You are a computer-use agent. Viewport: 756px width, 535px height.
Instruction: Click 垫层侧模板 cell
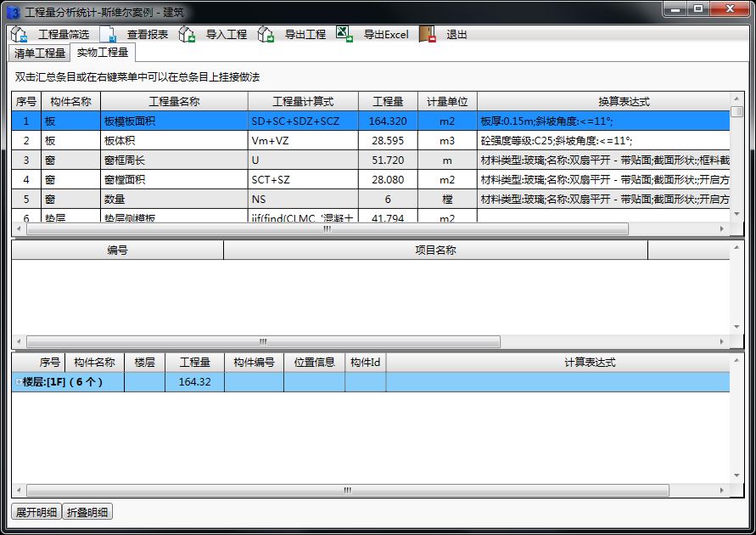174,216
